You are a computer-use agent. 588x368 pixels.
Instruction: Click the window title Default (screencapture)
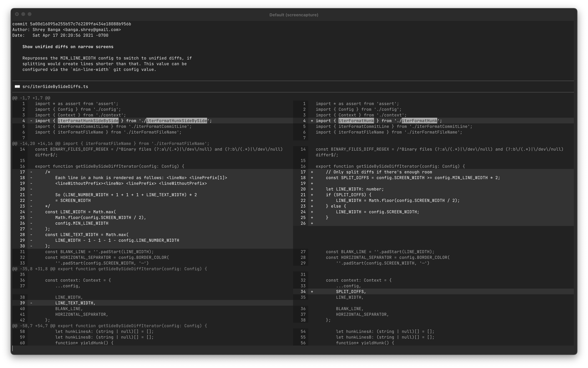(294, 15)
